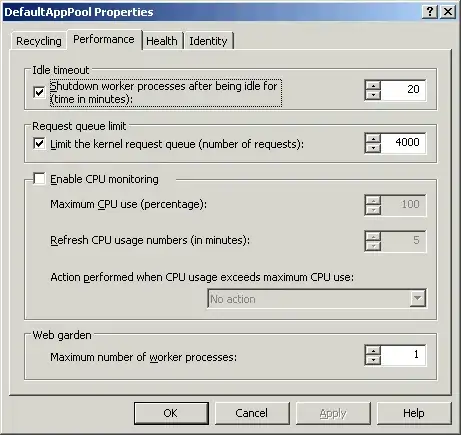
Task: Decrease idle timeout minutes with down arrow
Action: 373,95
